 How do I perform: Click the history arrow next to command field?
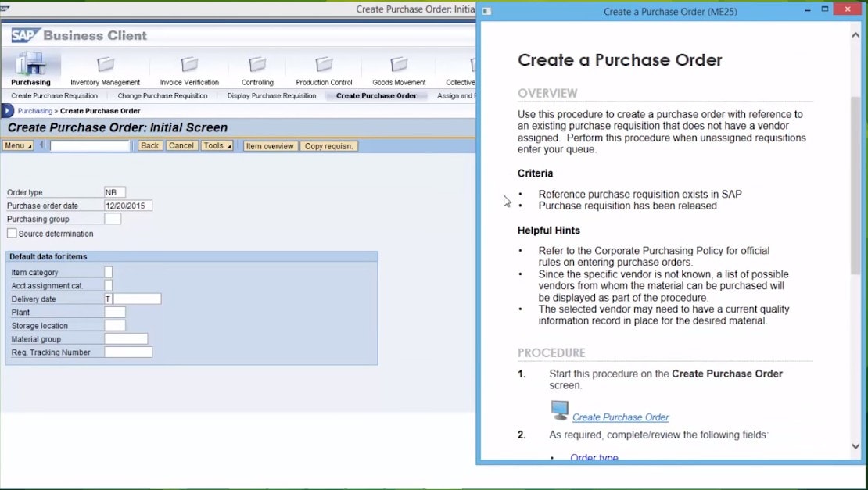[41, 145]
